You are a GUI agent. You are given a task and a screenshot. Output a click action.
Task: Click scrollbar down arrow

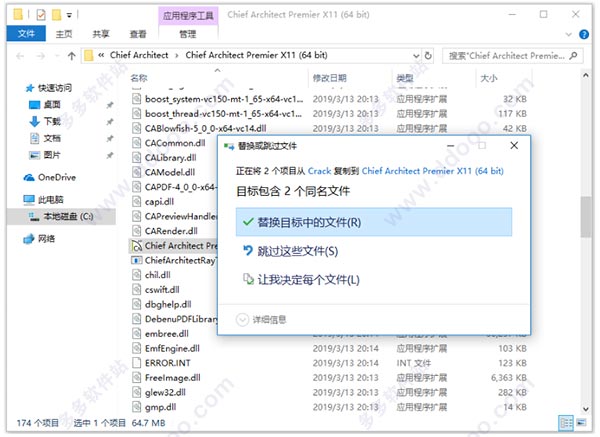(x=585, y=409)
